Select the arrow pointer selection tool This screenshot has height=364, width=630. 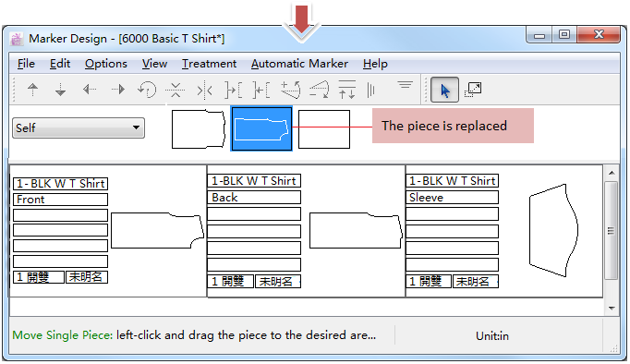coord(444,90)
